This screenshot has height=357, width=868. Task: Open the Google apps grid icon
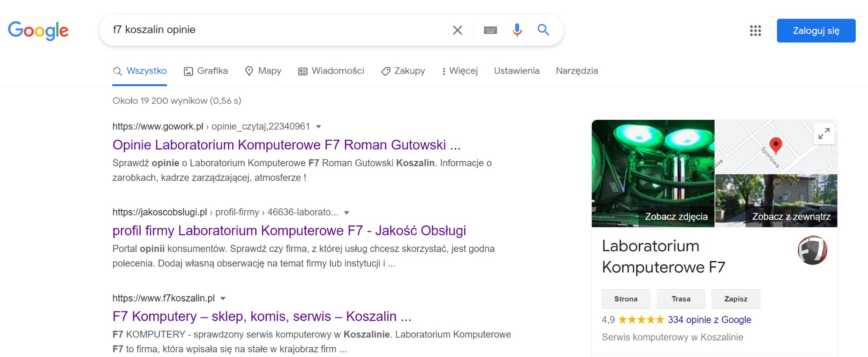(x=755, y=31)
